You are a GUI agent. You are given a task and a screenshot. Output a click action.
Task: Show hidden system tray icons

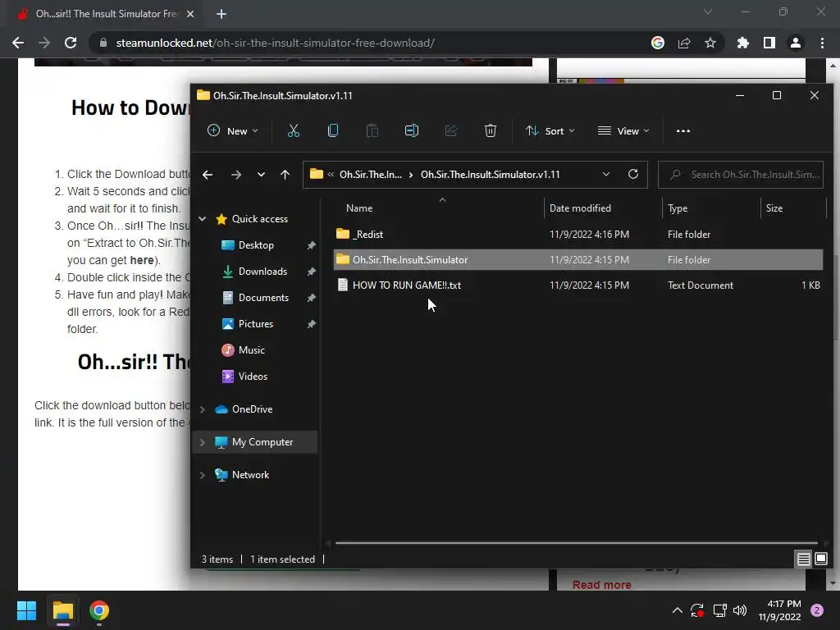coord(677,610)
